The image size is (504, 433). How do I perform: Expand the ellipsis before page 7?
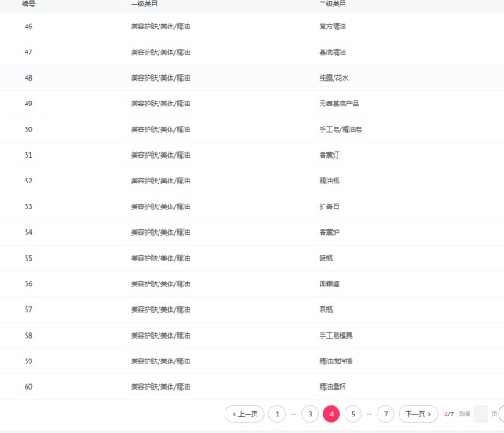(369, 414)
